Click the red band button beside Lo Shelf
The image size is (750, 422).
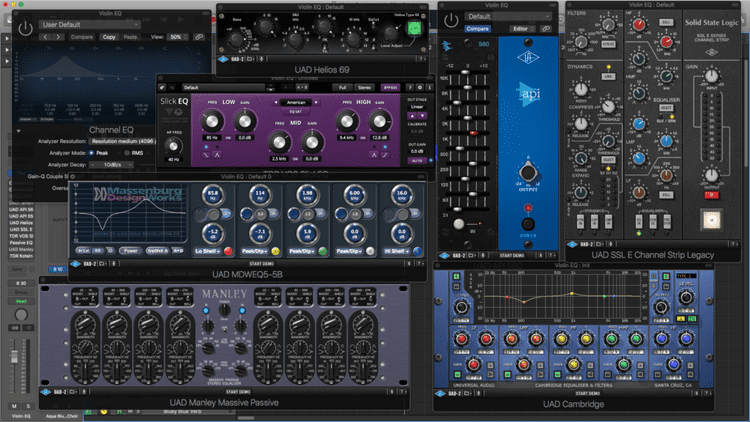(228, 251)
